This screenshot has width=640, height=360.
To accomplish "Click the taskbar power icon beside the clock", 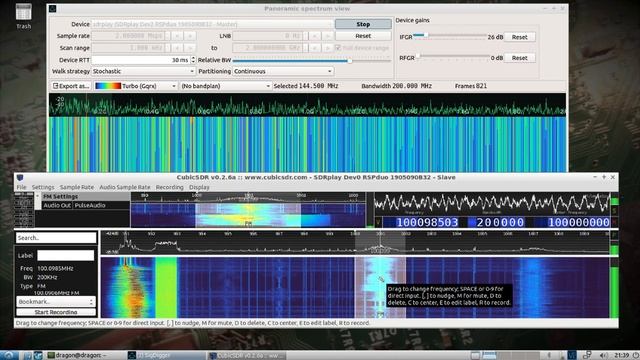I will click(x=636, y=356).
